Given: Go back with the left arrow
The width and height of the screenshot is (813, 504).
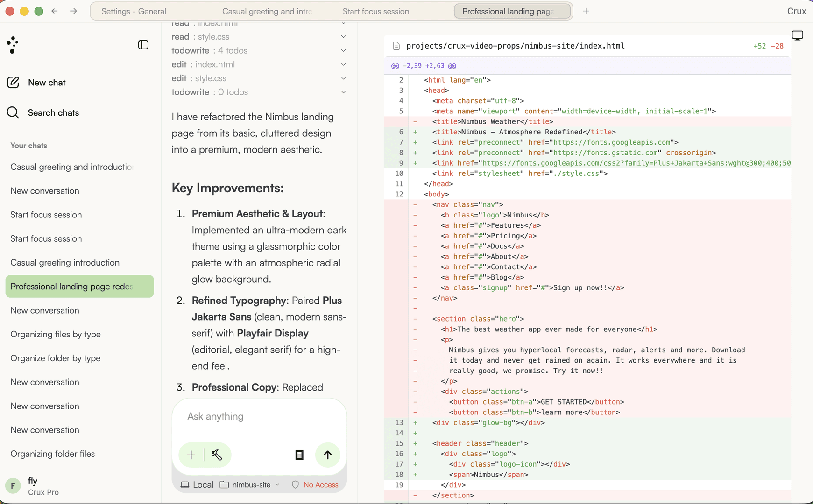Looking at the screenshot, I should coord(55,11).
